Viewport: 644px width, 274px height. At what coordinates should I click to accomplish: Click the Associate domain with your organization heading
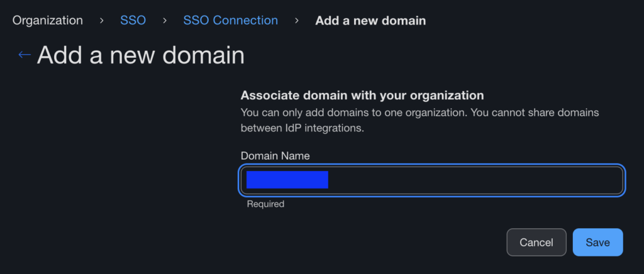tap(362, 96)
